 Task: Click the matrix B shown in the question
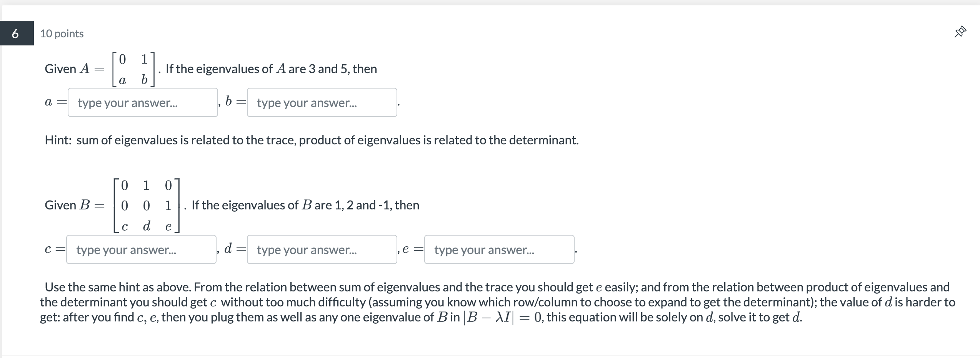(146, 205)
